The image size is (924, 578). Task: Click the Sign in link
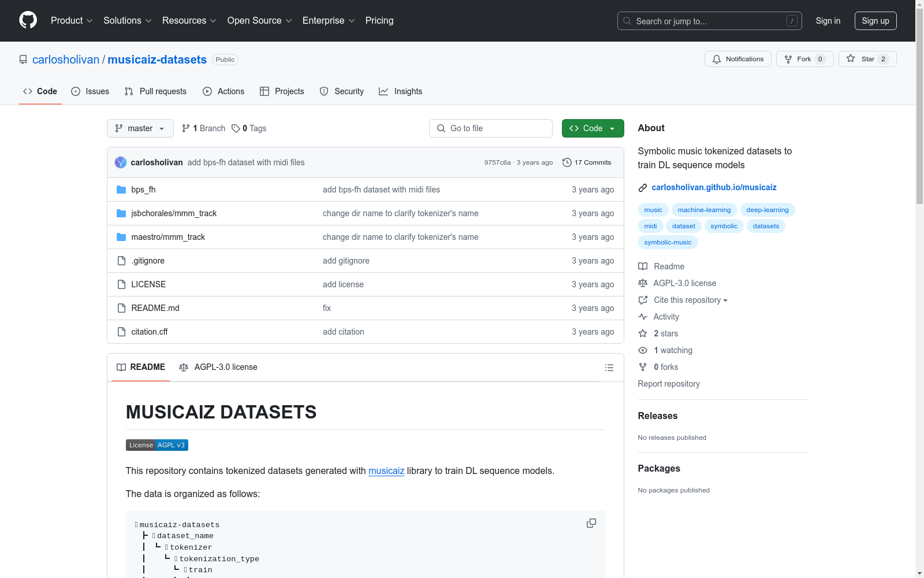[x=828, y=21]
